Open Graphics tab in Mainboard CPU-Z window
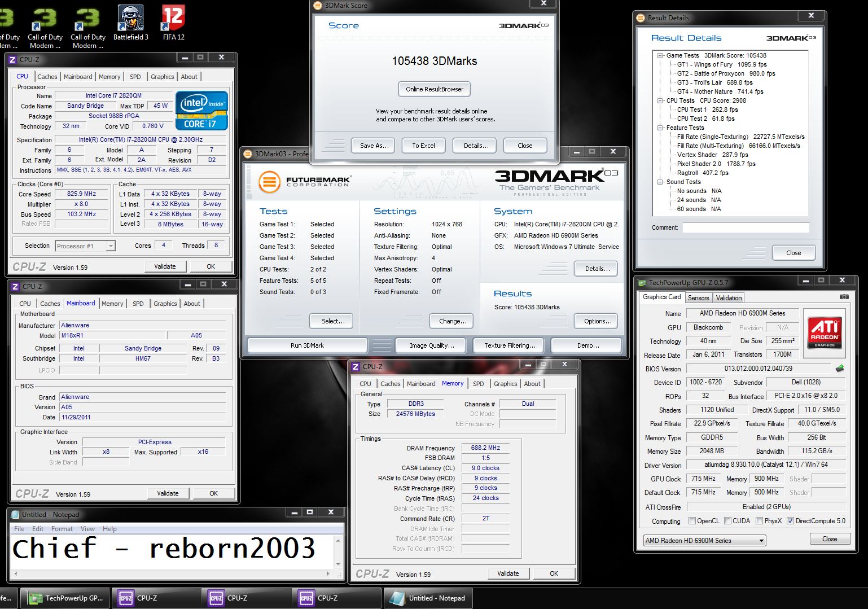Viewport: 868px width, 609px height. click(x=165, y=304)
